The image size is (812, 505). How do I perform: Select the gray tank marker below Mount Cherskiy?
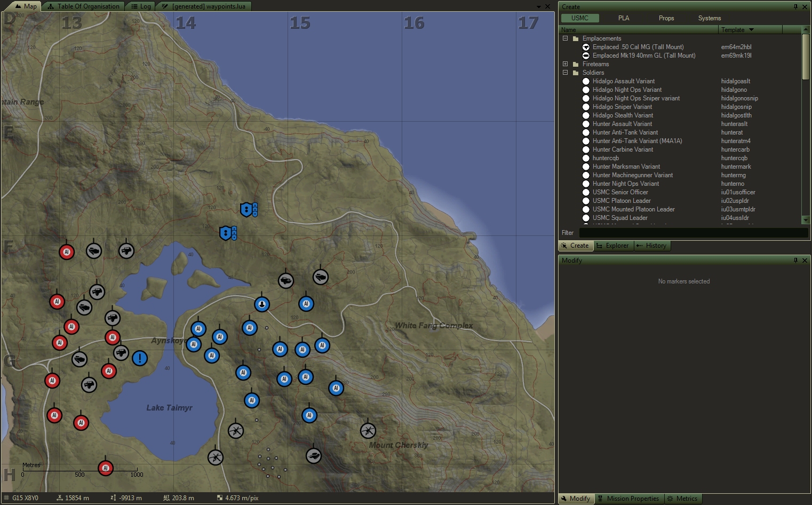[x=314, y=456]
